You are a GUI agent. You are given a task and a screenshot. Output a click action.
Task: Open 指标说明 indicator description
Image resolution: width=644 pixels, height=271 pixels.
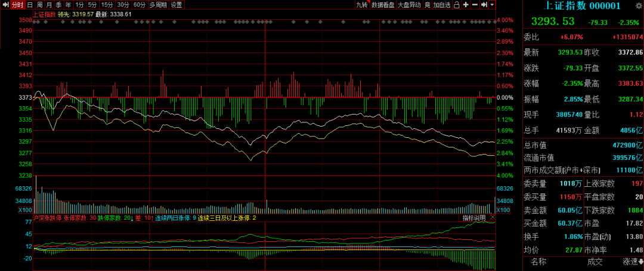[474, 217]
